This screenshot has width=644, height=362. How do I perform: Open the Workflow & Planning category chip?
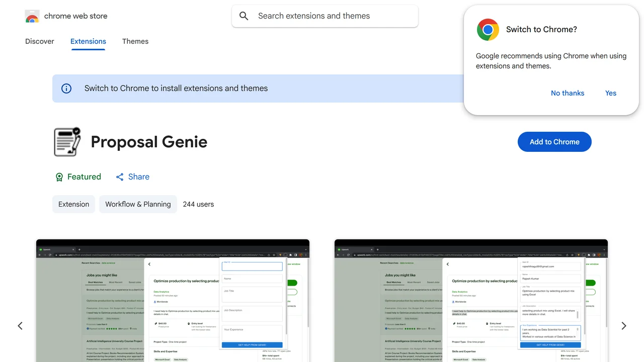(138, 204)
